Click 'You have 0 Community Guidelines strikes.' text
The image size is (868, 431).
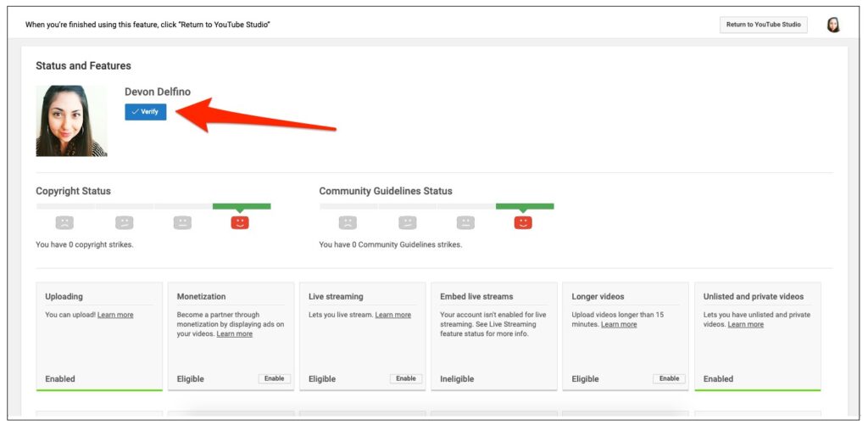[x=391, y=244]
